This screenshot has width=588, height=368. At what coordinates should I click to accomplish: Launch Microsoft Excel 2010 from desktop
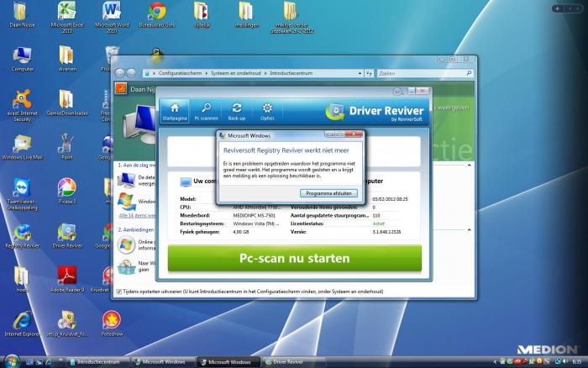tap(66, 17)
